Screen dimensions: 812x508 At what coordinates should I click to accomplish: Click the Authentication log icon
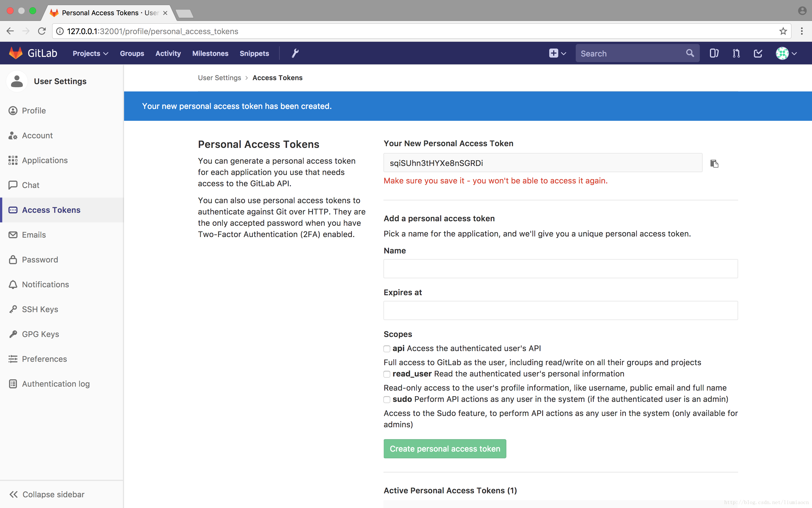click(13, 384)
